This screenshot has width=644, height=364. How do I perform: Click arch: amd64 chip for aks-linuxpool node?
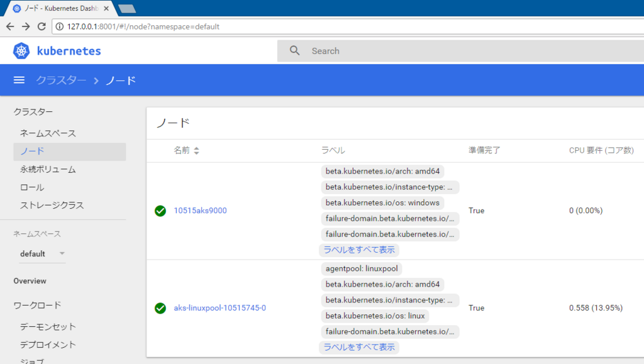point(382,284)
